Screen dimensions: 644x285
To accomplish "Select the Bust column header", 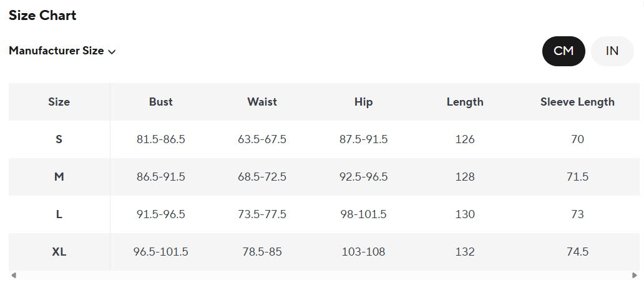I will click(x=161, y=102).
